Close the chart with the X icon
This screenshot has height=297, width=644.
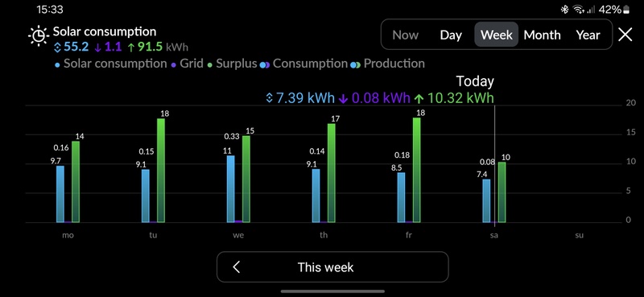[x=625, y=35]
